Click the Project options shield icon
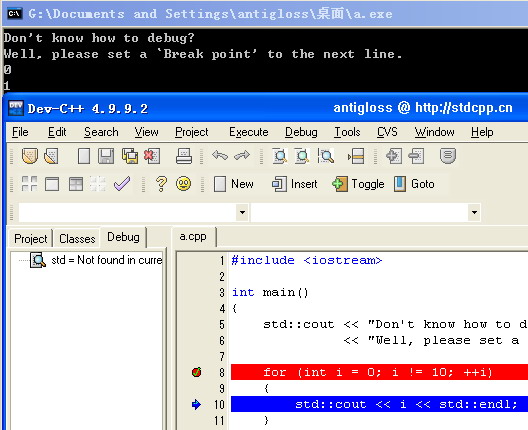The width and height of the screenshot is (528, 430). [x=448, y=156]
